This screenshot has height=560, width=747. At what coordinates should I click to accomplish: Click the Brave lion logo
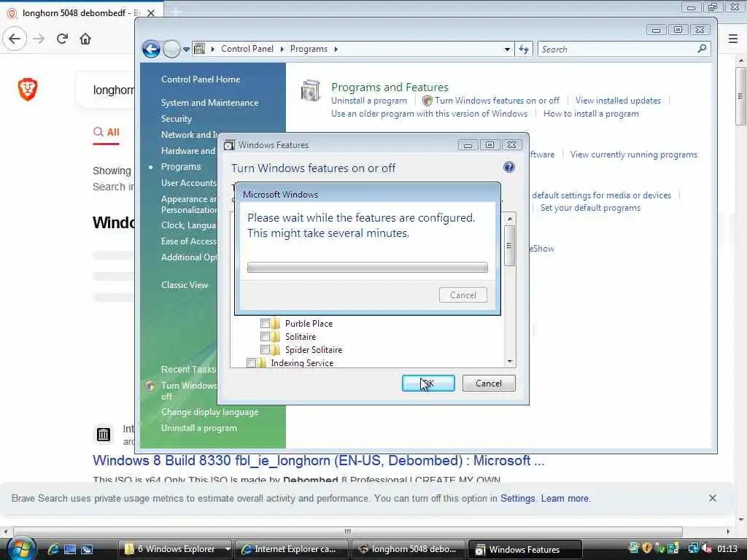point(28,89)
